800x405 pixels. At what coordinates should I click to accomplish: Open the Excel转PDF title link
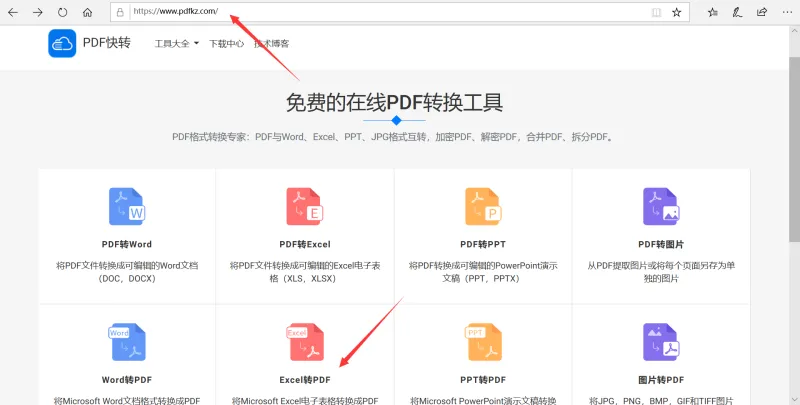click(x=305, y=380)
